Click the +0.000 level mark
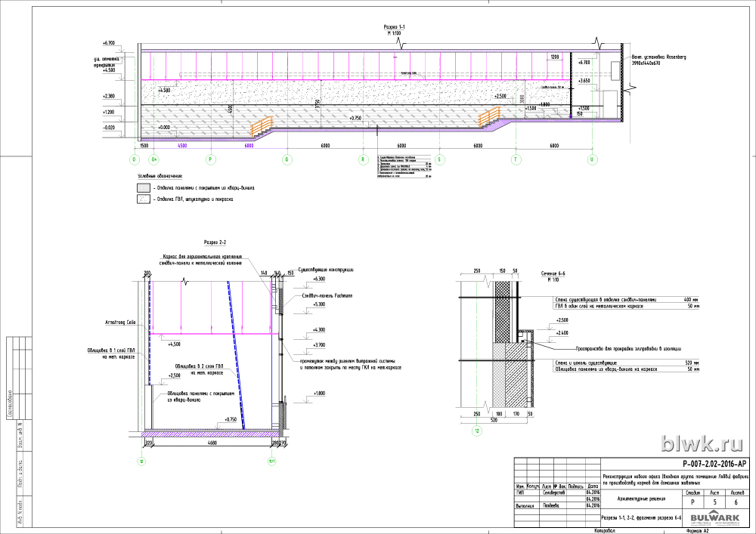The image size is (756, 534). [164, 127]
